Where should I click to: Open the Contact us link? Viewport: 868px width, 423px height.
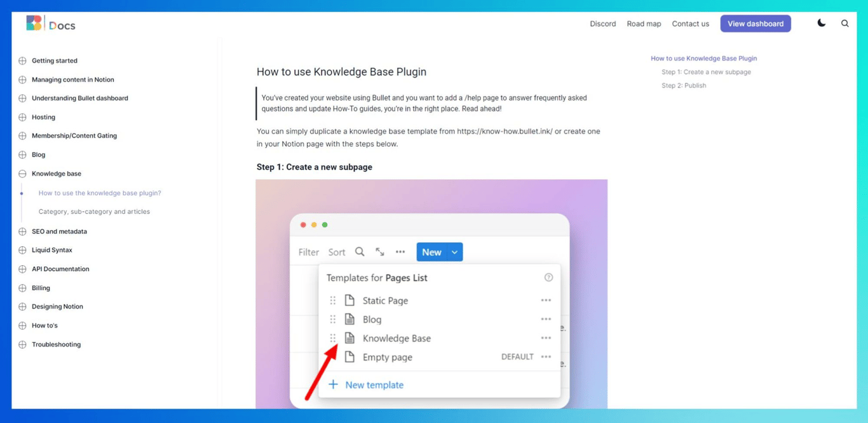click(x=690, y=24)
